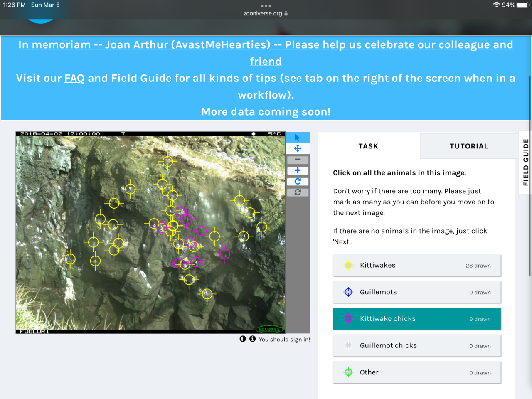Click the 2018-04-02 12:00:00 image timestamp
532x399 pixels.
pyautogui.click(x=60, y=134)
